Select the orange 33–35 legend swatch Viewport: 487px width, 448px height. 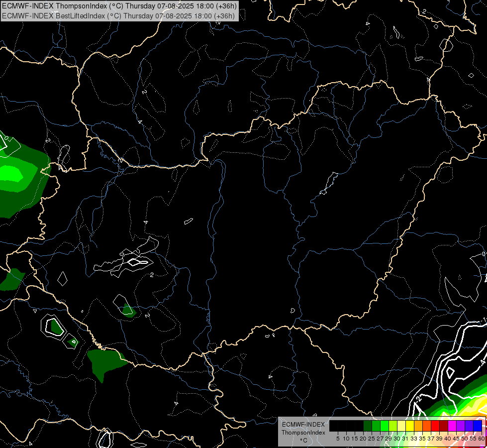(x=418, y=426)
